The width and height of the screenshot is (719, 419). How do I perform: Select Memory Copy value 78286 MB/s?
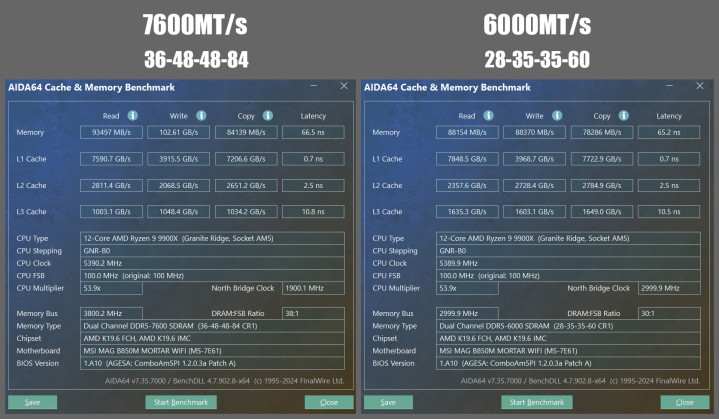[x=602, y=132]
